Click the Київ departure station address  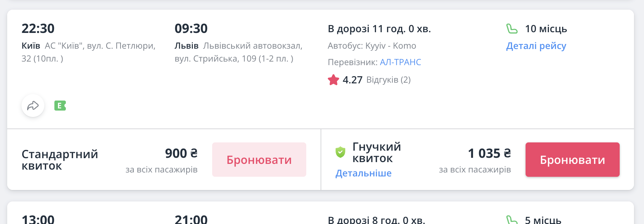[89, 52]
